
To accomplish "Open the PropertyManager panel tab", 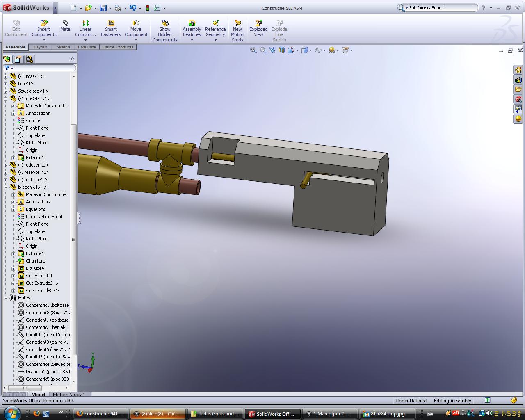I will click(18, 59).
